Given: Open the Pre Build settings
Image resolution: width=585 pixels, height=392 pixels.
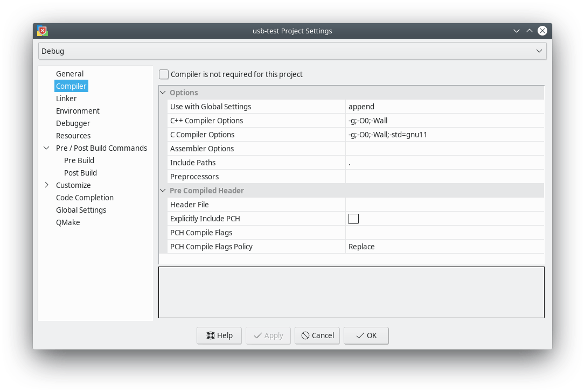Looking at the screenshot, I should [79, 160].
